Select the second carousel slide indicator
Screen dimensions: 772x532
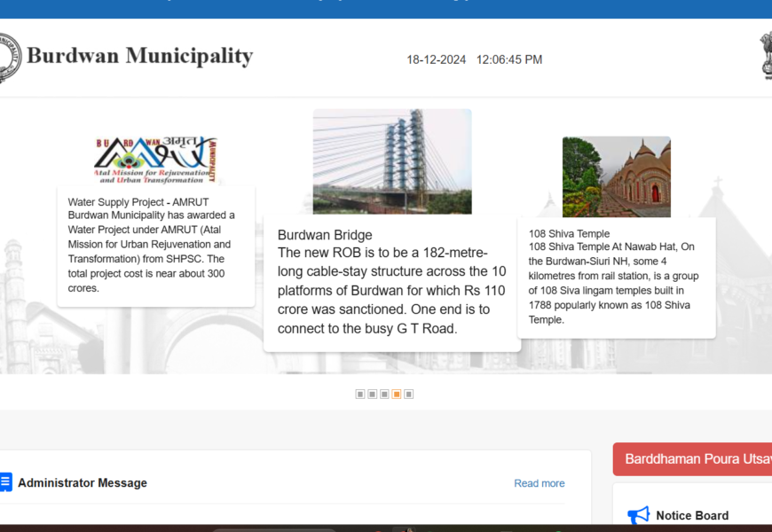(x=373, y=394)
